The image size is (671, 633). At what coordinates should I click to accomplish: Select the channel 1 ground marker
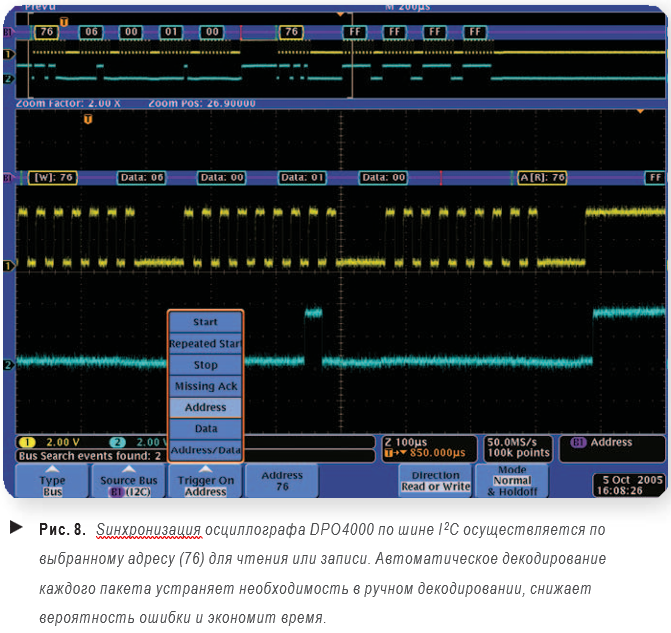pyautogui.click(x=7, y=265)
